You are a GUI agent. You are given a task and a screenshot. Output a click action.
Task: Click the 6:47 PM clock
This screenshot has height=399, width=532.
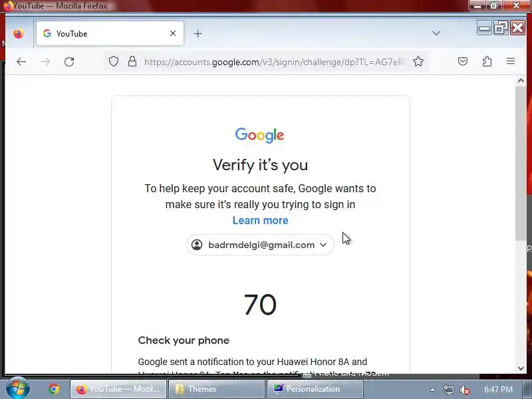coord(498,389)
